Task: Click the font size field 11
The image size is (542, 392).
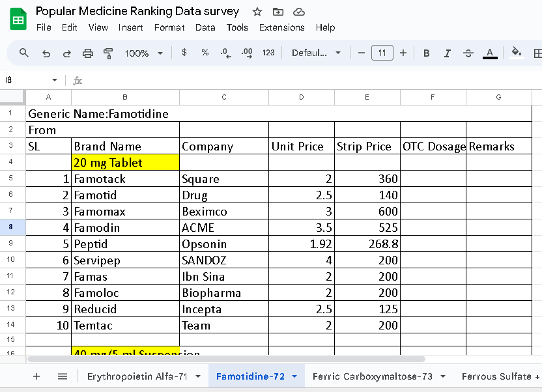Action: pyautogui.click(x=382, y=53)
